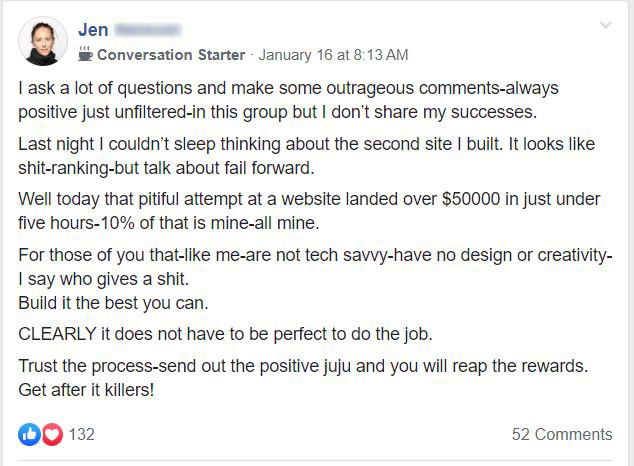Viewport: 634px width, 466px height.
Task: Open the January 16 at 8:13 AM timestamp
Action: (x=333, y=55)
